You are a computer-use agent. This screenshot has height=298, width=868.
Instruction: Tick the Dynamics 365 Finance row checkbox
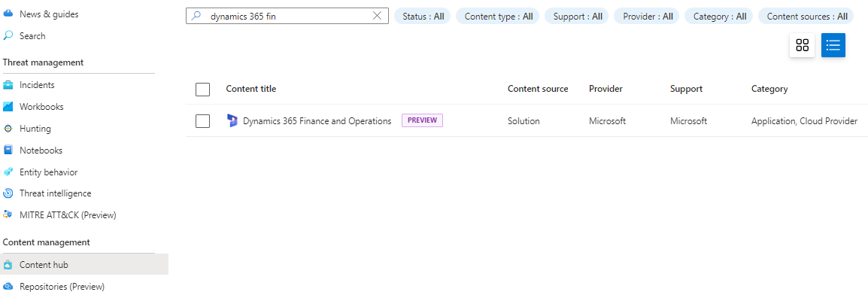pyautogui.click(x=202, y=120)
